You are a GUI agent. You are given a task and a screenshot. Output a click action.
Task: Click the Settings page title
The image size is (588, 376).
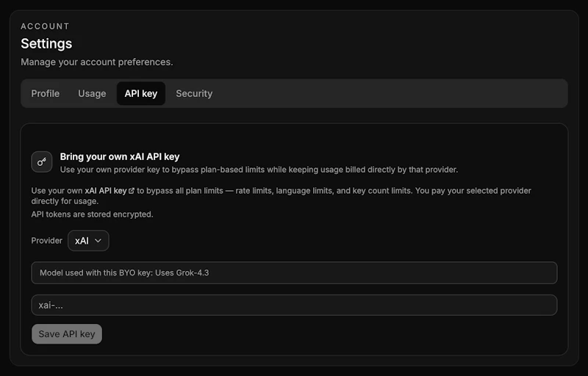pyautogui.click(x=46, y=44)
